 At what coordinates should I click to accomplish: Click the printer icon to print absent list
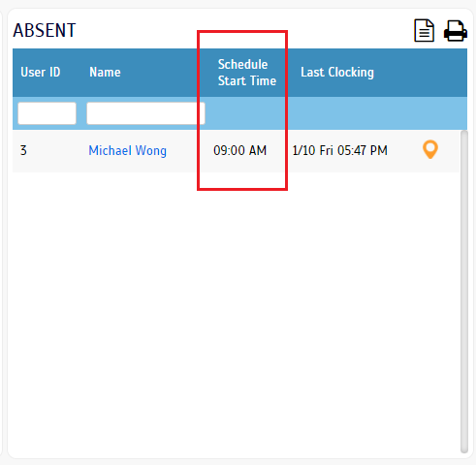[x=456, y=31]
